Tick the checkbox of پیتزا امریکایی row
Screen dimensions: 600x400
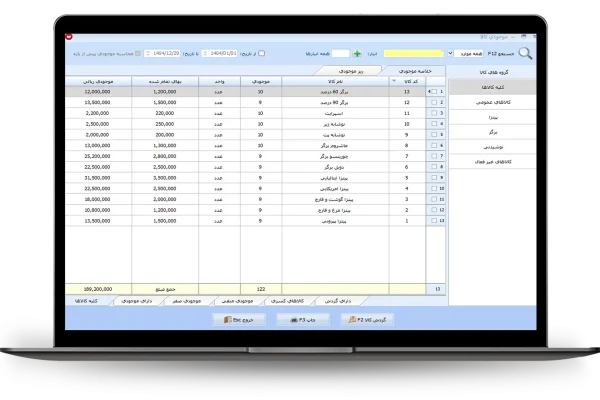click(434, 188)
